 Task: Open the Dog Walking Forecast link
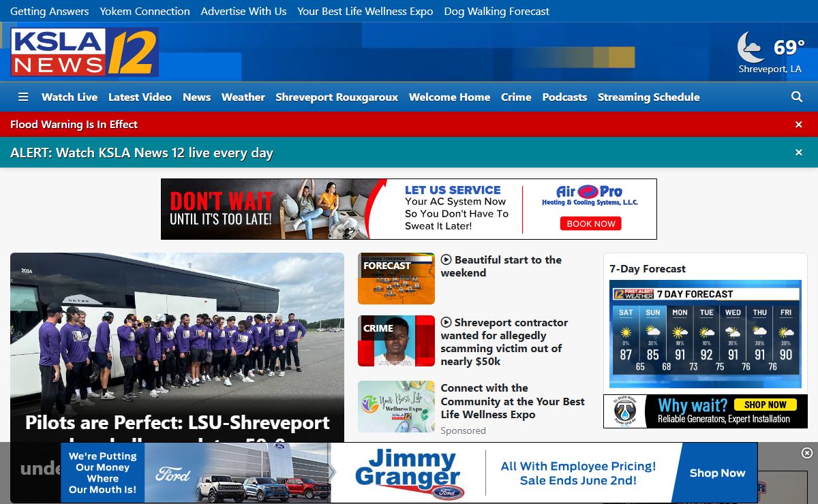pyautogui.click(x=496, y=11)
